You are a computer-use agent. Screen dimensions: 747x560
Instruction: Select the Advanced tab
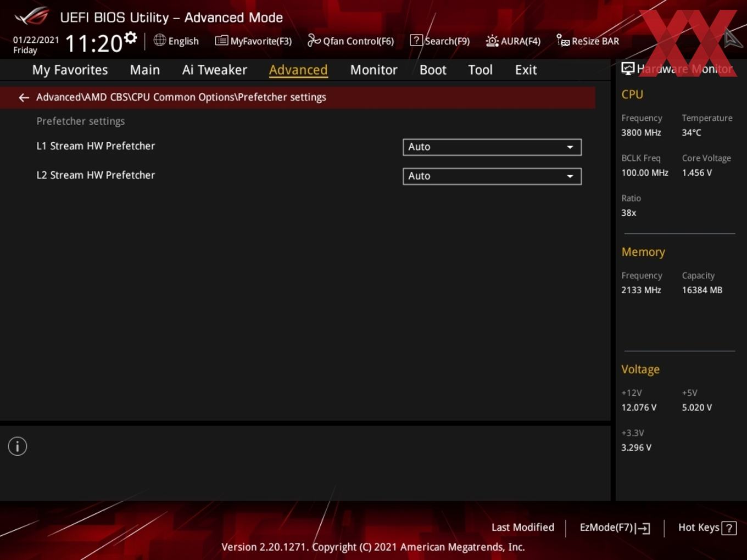point(298,70)
